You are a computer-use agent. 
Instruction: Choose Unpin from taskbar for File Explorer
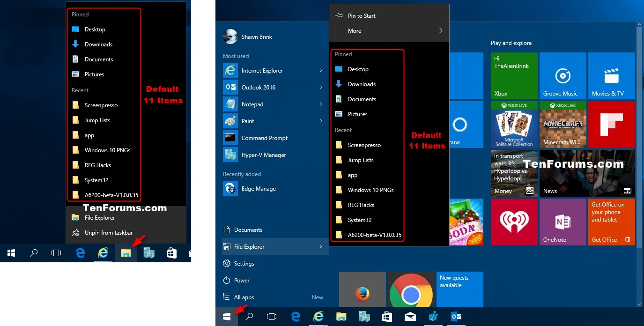point(109,232)
